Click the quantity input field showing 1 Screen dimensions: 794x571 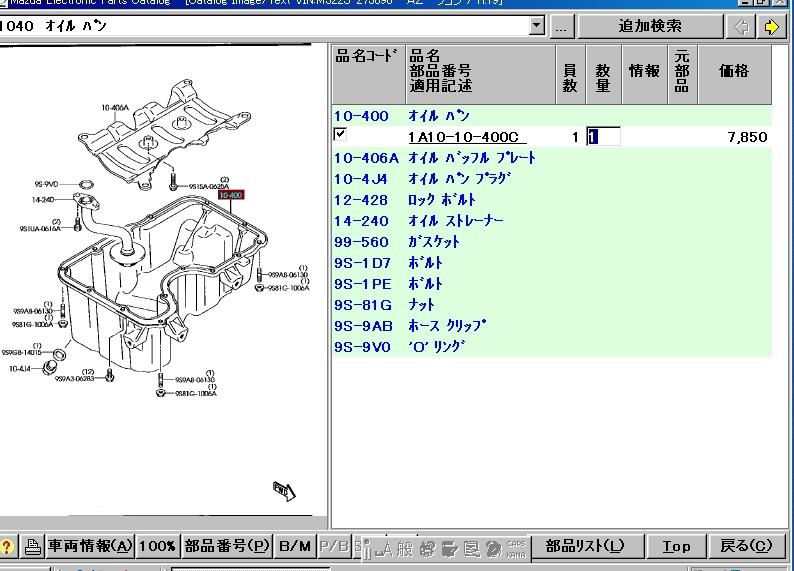pos(603,137)
